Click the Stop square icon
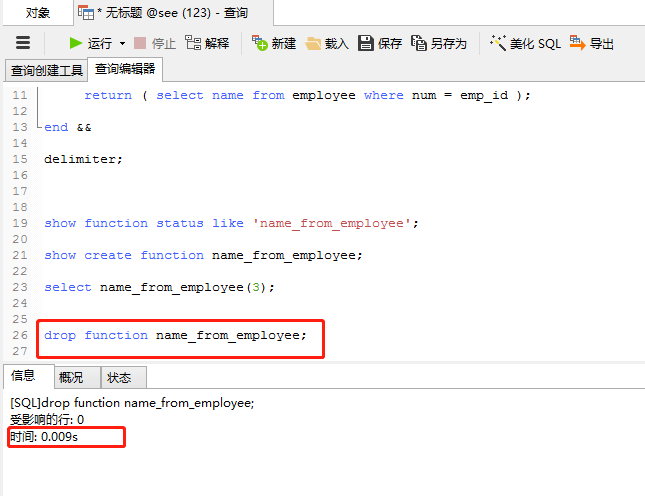 [140, 43]
